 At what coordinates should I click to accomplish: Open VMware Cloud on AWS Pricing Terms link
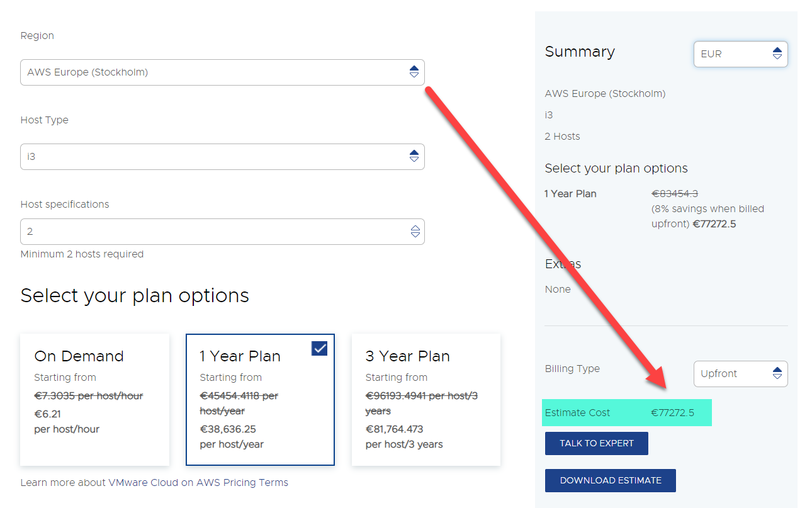154,483
